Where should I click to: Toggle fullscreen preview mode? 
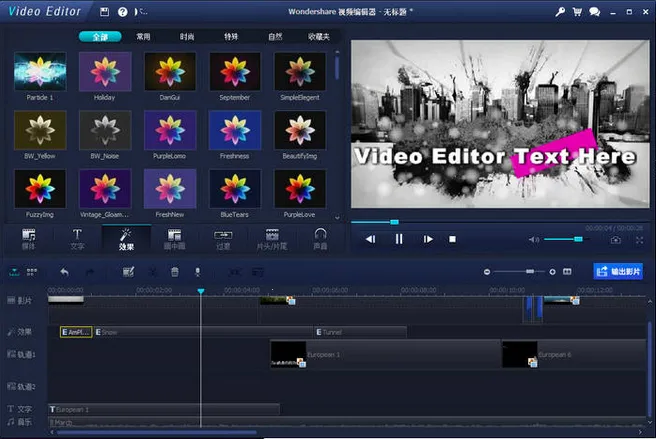click(x=640, y=239)
